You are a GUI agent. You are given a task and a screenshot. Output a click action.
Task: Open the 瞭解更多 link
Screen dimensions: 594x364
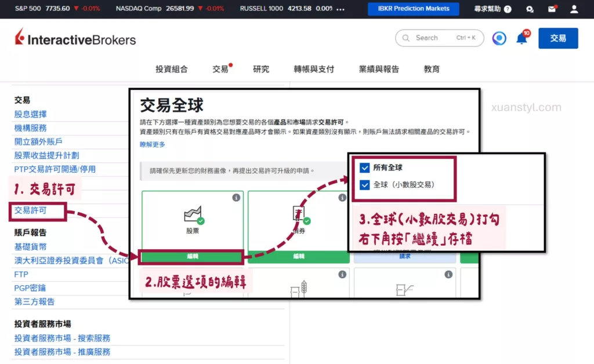153,144
